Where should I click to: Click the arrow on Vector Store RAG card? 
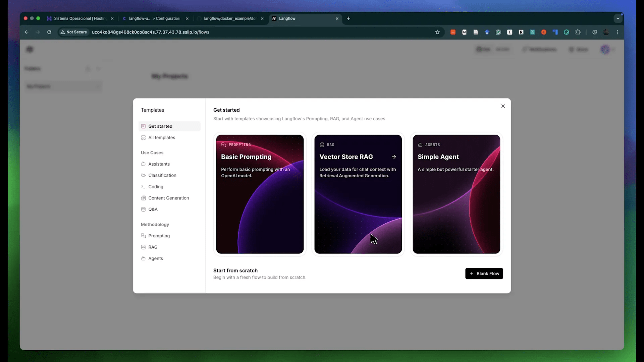[394, 157]
